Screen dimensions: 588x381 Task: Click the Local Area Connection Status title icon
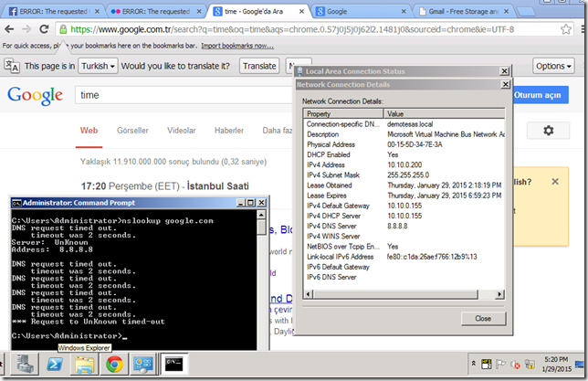click(300, 71)
